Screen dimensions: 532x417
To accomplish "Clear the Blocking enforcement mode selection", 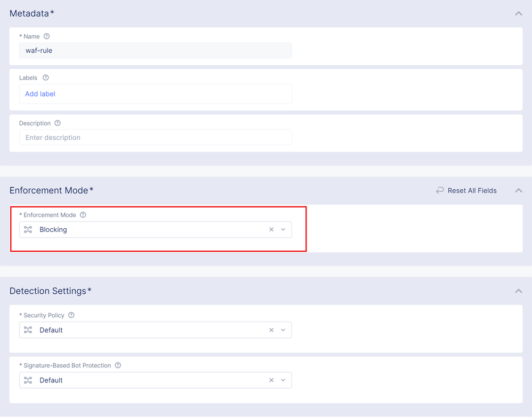I will [x=271, y=230].
